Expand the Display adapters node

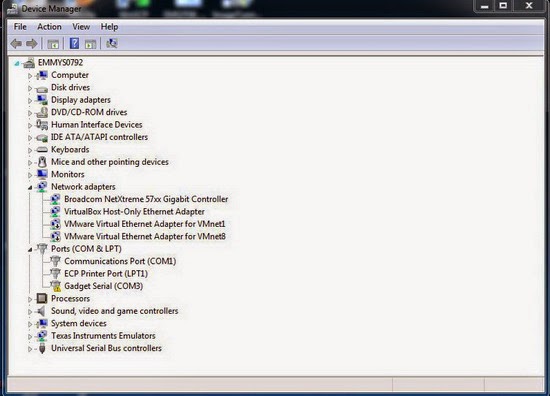pyautogui.click(x=30, y=101)
